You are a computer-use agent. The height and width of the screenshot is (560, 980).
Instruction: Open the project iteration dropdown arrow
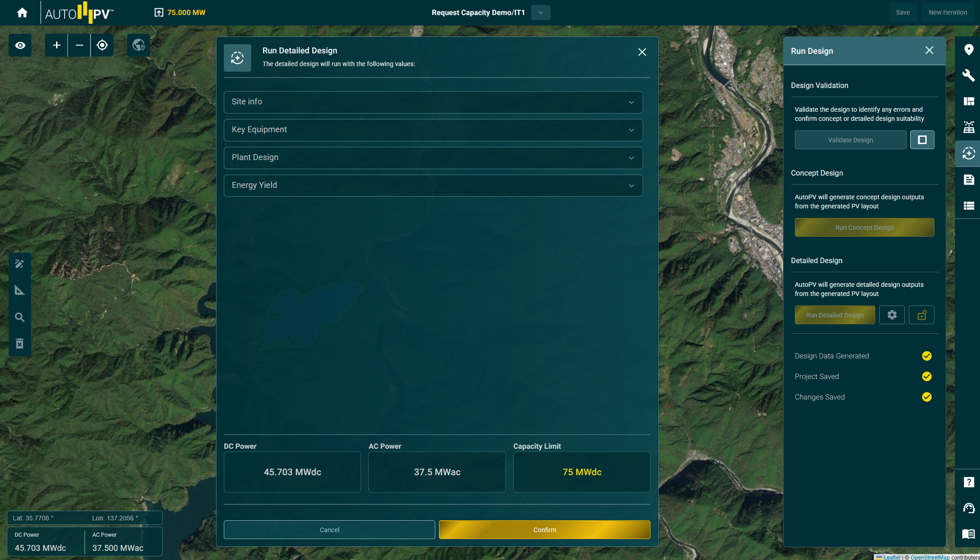[x=541, y=13]
